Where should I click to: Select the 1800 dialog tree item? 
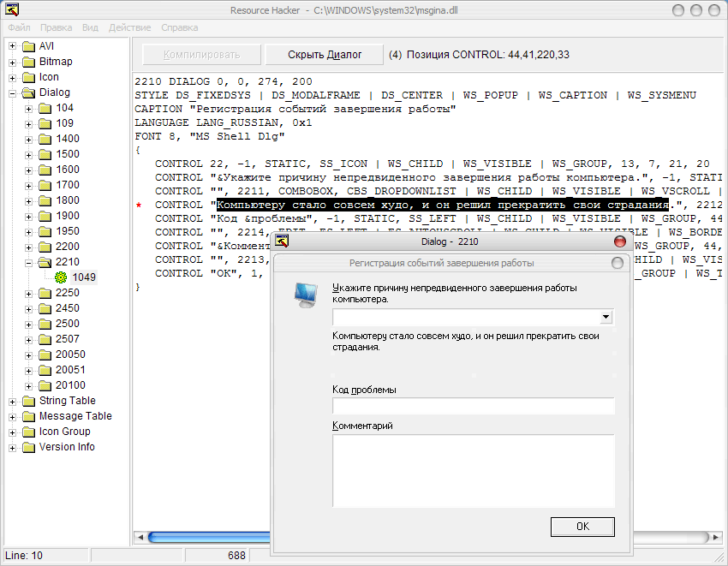[68, 200]
